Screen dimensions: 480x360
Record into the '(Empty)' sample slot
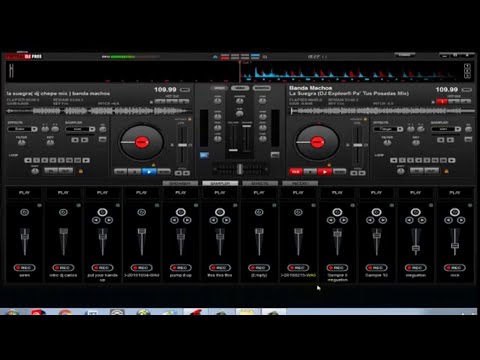coord(259,268)
